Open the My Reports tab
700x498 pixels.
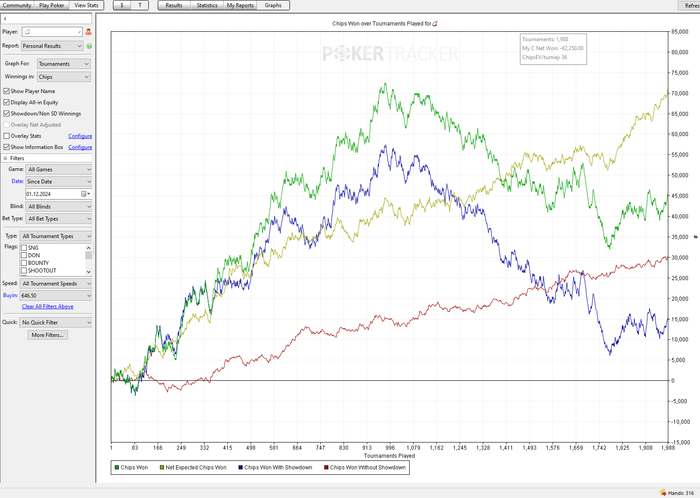240,5
